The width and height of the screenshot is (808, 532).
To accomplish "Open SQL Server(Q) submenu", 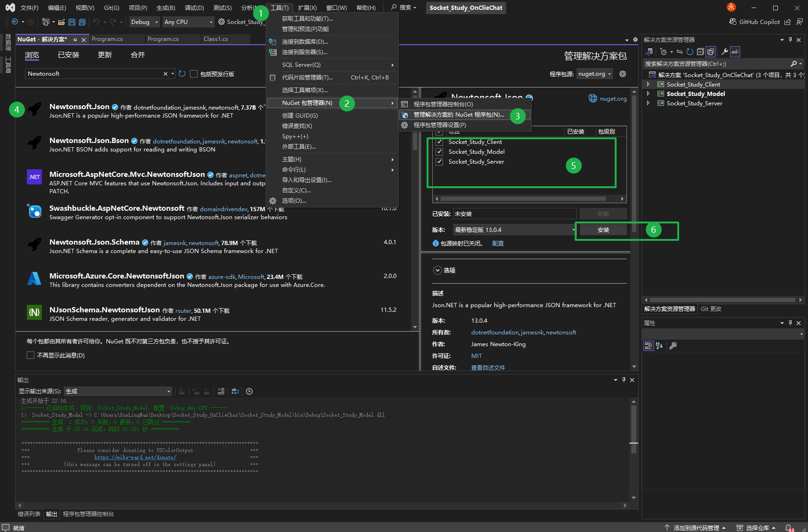I will pos(332,65).
